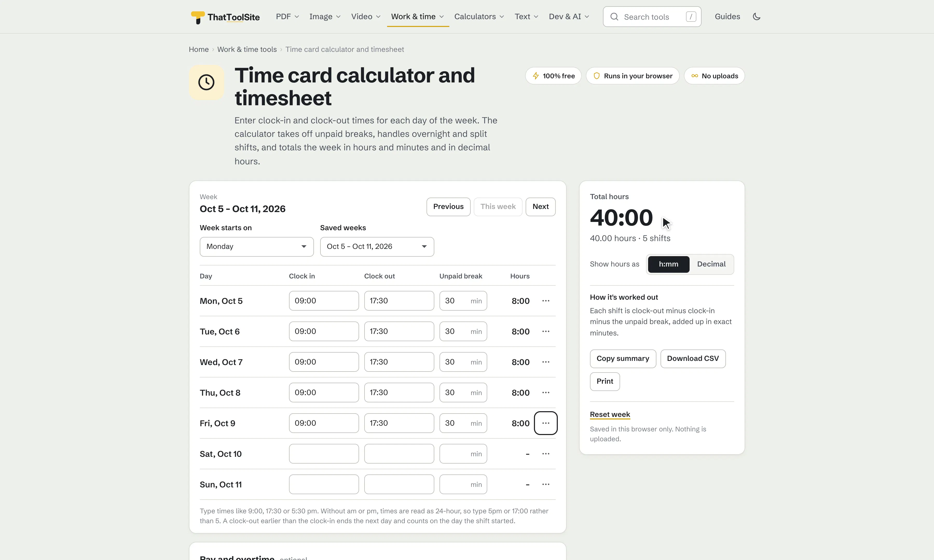Viewport: 934px width, 560px height.
Task: Click the ThatToolSite logo
Action: tap(225, 17)
